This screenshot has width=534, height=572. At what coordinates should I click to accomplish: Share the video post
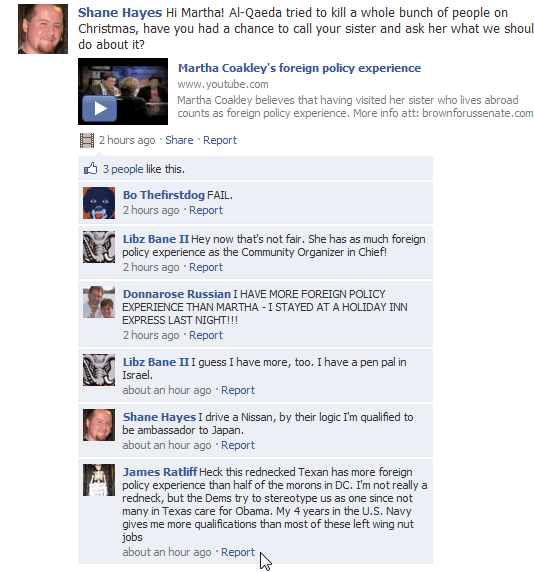click(x=179, y=140)
